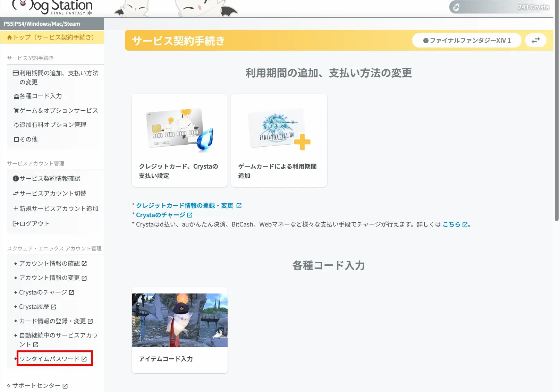Click external link icon after アカウント情報の確認
Viewport: 560px width, 392px height.
click(x=84, y=264)
